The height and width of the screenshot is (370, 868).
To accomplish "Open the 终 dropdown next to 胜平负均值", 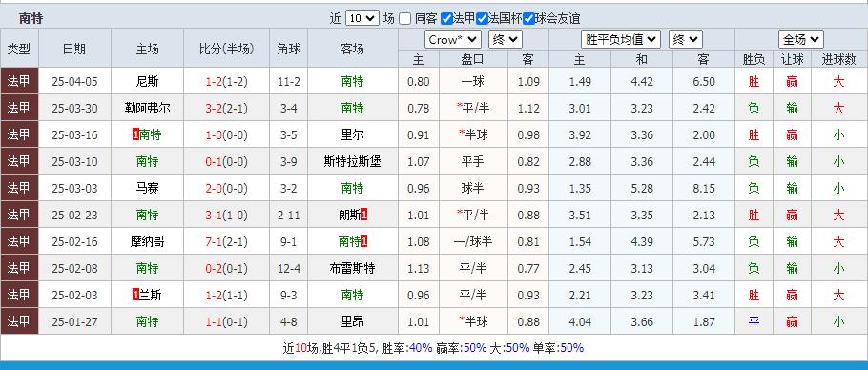I will pos(686,39).
